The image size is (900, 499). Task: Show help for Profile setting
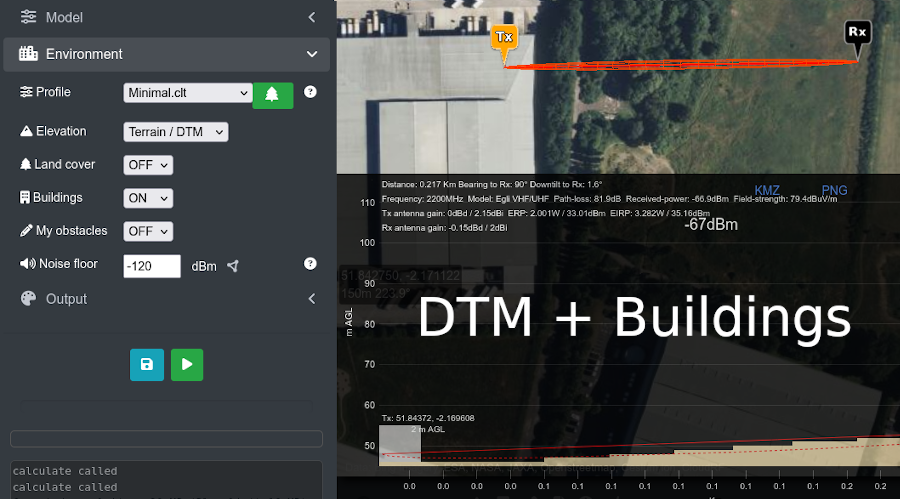coord(310,92)
